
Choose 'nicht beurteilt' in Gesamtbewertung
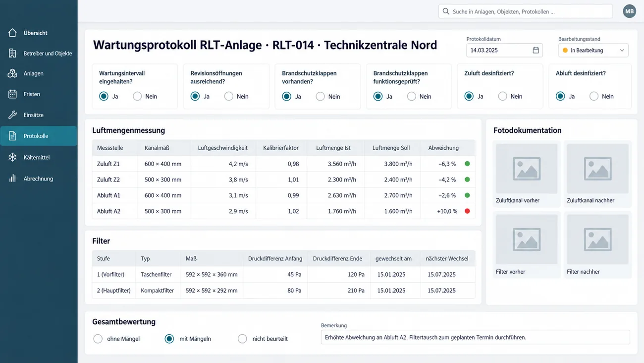pyautogui.click(x=242, y=339)
